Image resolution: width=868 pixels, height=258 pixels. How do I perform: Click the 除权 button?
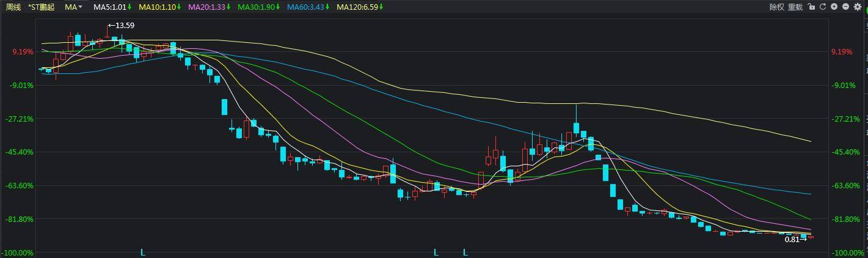click(776, 7)
